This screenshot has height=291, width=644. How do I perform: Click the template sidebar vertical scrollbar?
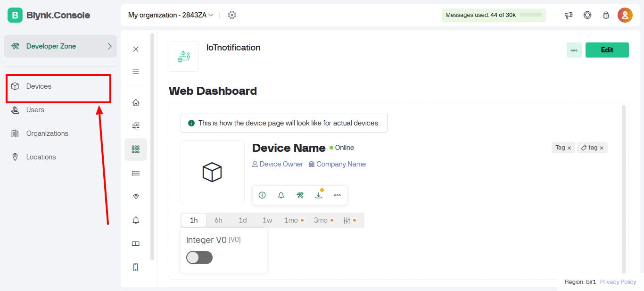point(152,146)
